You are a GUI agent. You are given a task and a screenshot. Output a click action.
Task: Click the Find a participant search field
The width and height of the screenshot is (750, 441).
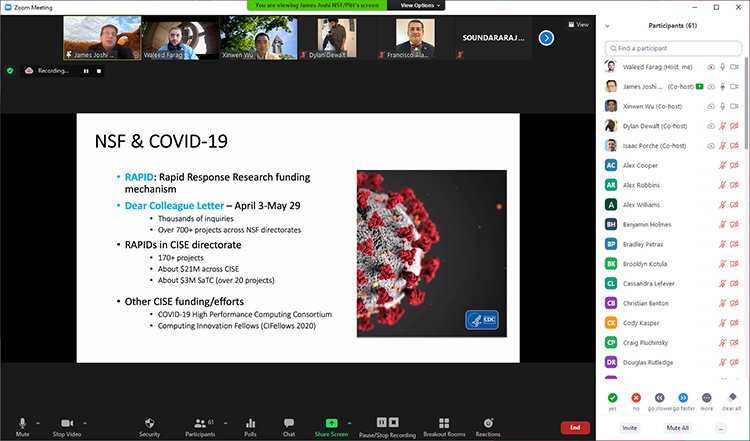[x=673, y=48]
